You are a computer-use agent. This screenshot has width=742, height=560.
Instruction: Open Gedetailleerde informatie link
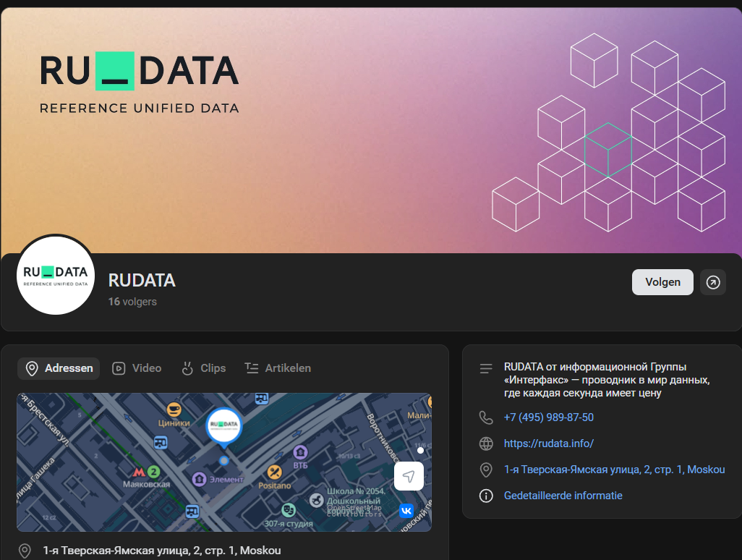(563, 496)
